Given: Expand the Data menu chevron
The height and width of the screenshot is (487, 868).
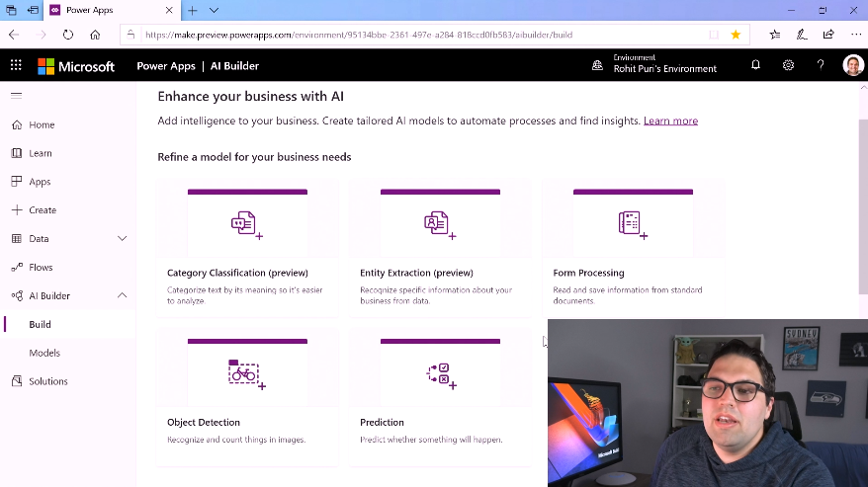Looking at the screenshot, I should point(123,238).
